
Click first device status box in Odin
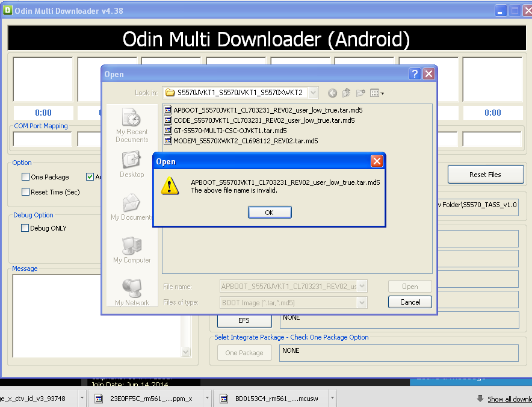(43, 79)
